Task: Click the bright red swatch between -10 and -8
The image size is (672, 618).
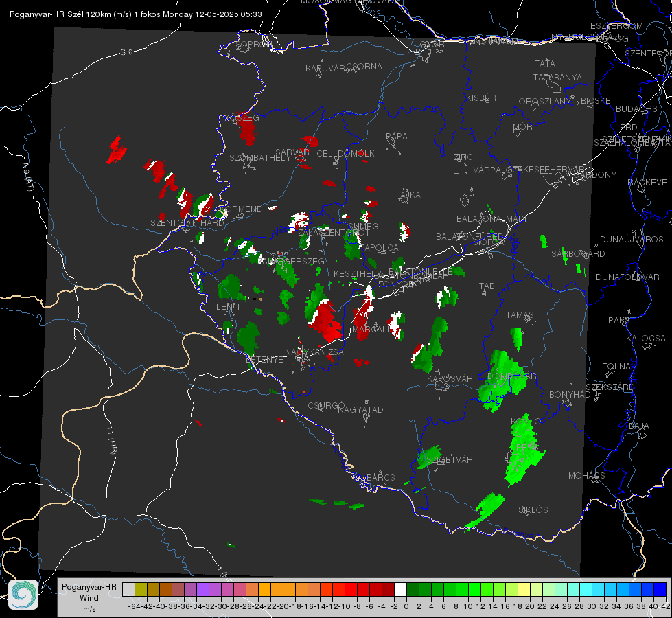Action: pyautogui.click(x=351, y=589)
